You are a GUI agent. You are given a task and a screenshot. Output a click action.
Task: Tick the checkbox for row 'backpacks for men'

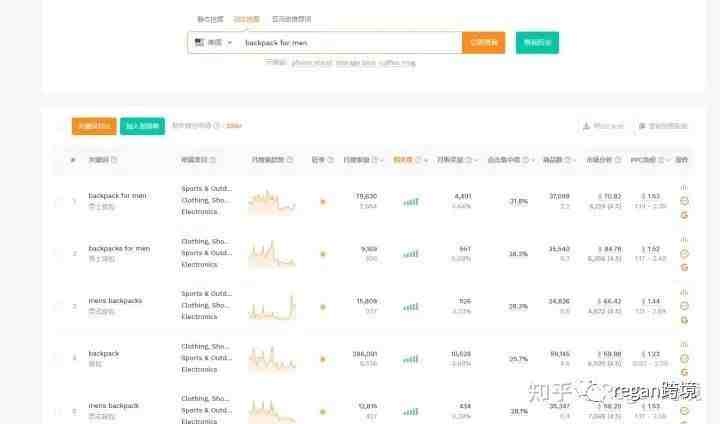[59, 254]
